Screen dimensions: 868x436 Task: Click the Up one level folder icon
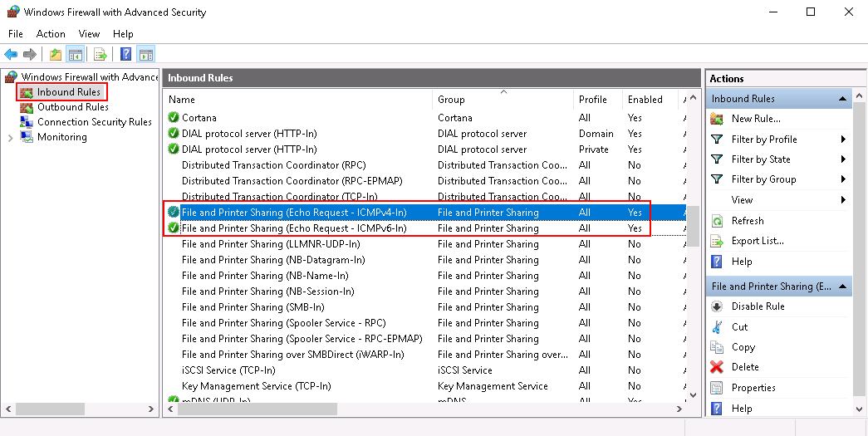56,54
